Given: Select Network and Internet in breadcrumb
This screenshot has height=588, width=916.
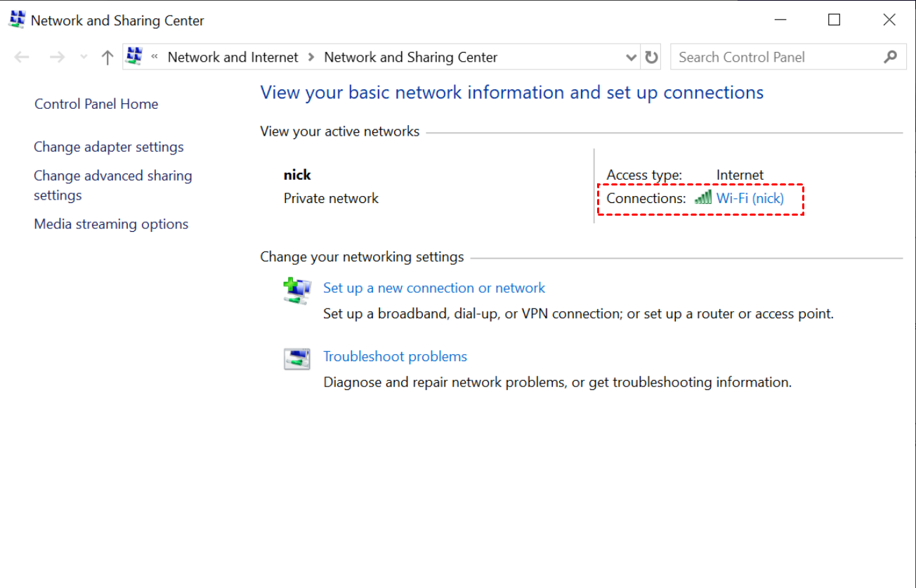Looking at the screenshot, I should pyautogui.click(x=233, y=58).
